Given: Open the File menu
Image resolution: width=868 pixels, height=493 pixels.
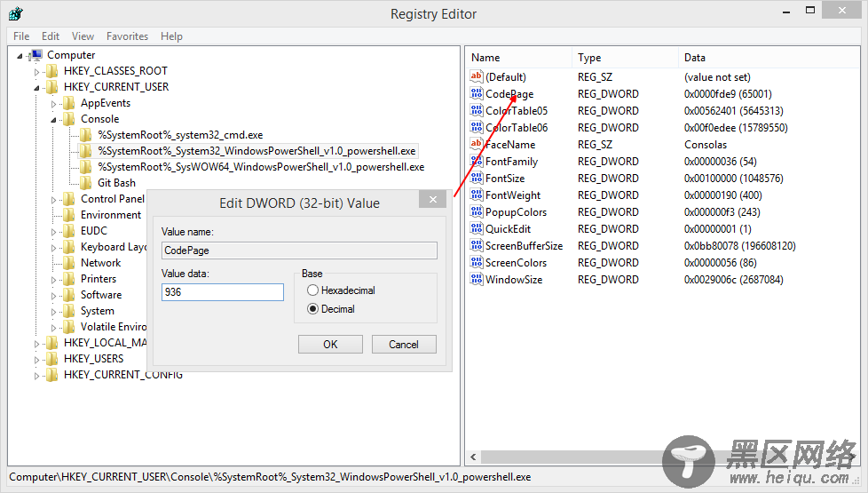Looking at the screenshot, I should coord(21,36).
